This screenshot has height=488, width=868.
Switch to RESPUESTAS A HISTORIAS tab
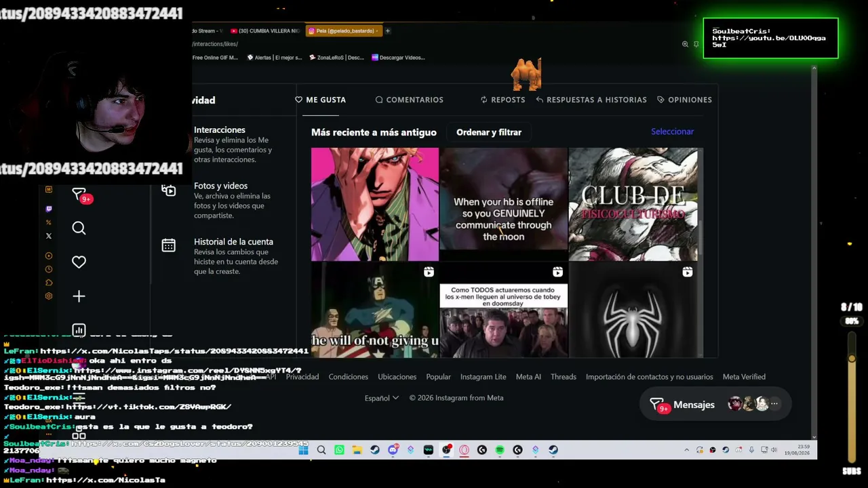[591, 100]
